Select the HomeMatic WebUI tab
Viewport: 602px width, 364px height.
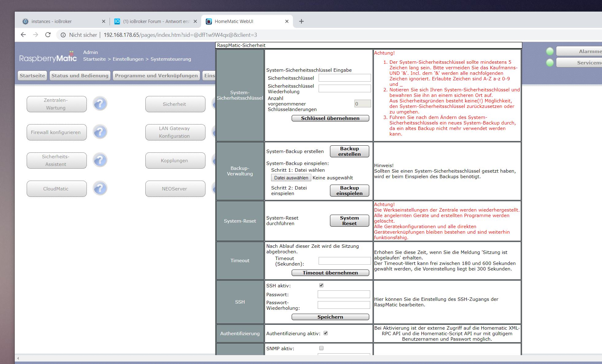(x=247, y=21)
